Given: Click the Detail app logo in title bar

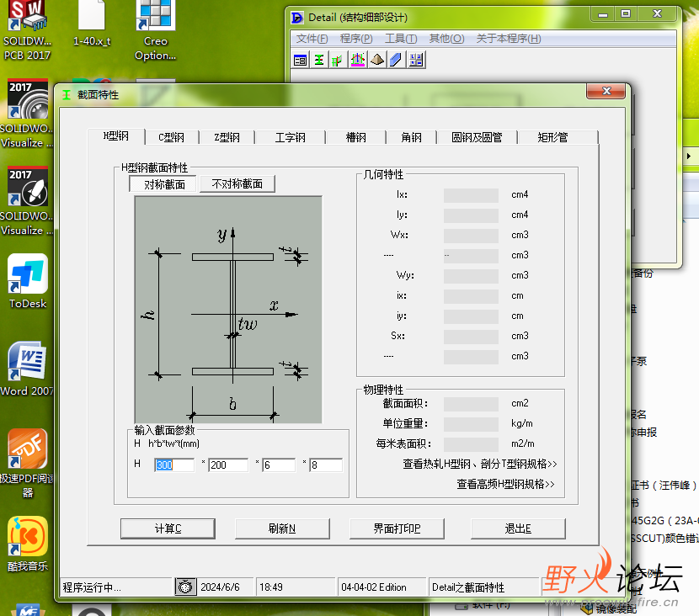Looking at the screenshot, I should tap(297, 18).
